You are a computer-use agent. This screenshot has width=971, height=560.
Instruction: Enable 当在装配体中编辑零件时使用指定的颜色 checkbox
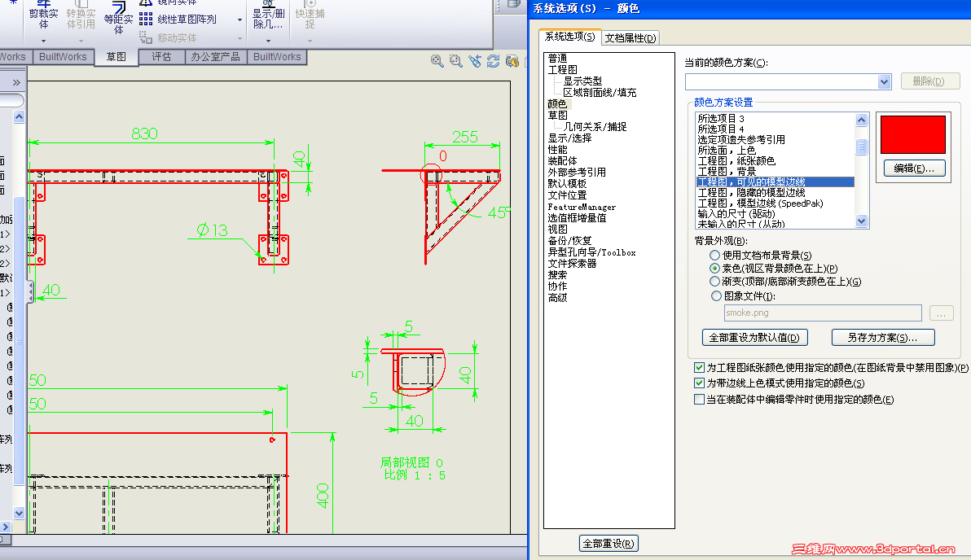click(x=699, y=400)
